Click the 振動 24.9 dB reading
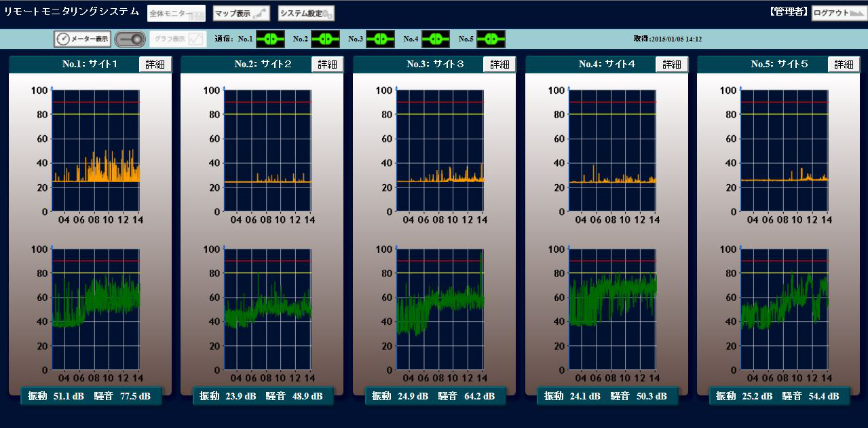 pyautogui.click(x=400, y=396)
